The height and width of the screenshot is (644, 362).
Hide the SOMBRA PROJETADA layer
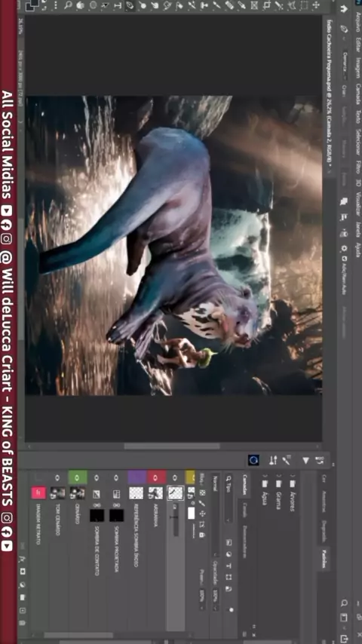(x=116, y=477)
